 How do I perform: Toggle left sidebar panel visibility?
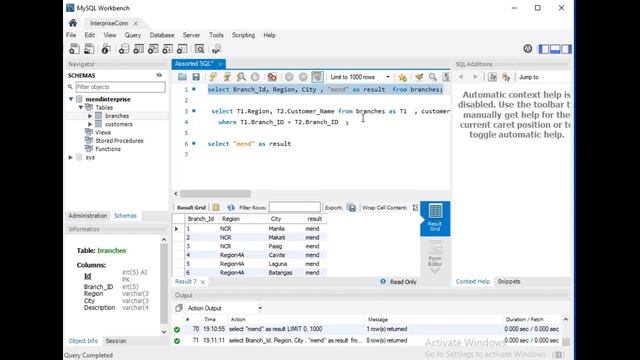tap(544, 49)
